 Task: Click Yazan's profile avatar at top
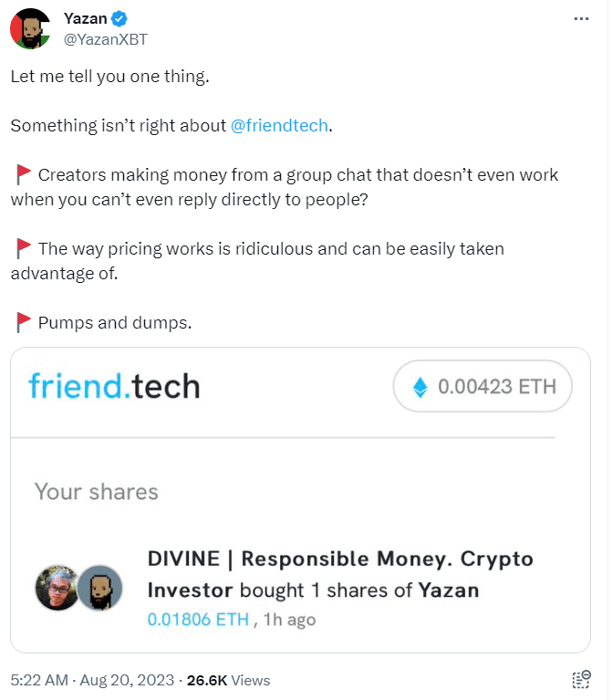pyautogui.click(x=30, y=29)
